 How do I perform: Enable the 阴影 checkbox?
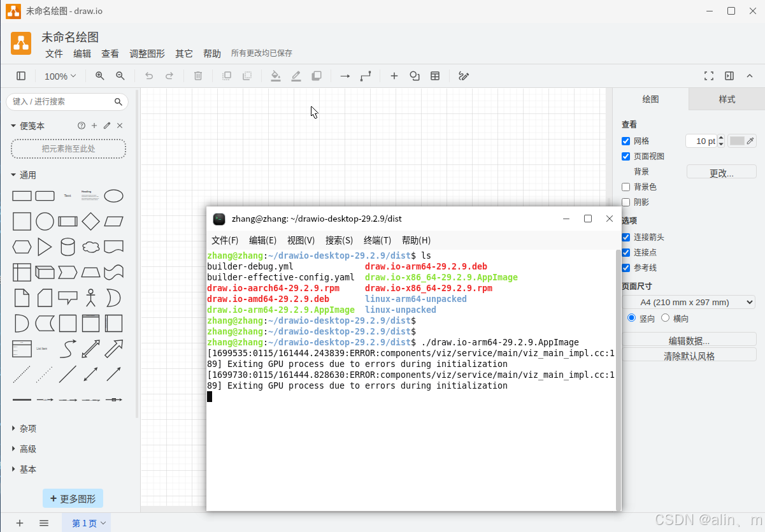pyautogui.click(x=626, y=202)
